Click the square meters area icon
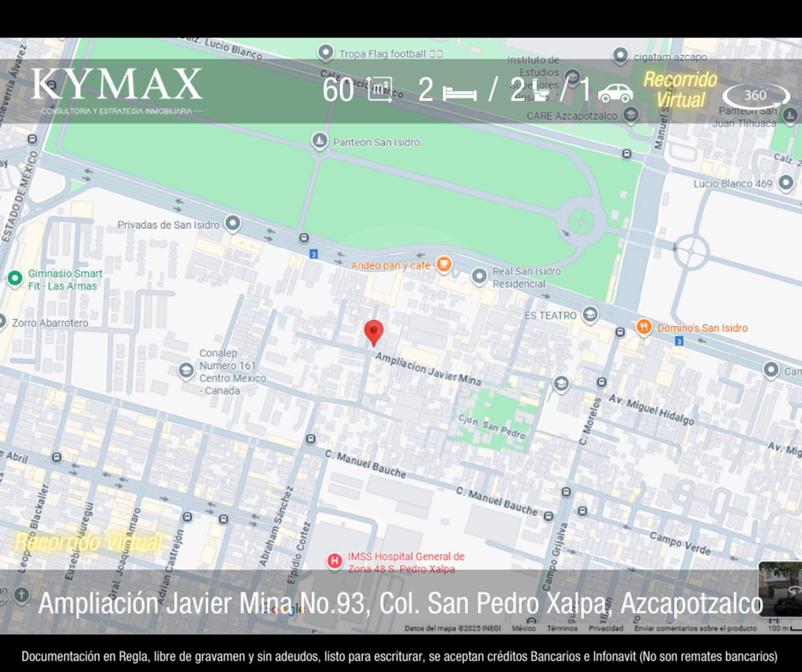 tap(380, 91)
